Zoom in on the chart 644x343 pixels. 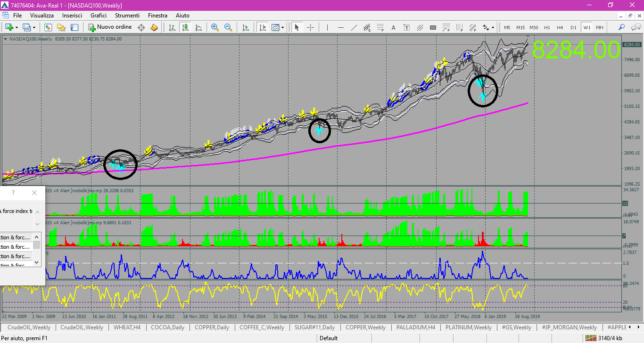(x=215, y=27)
